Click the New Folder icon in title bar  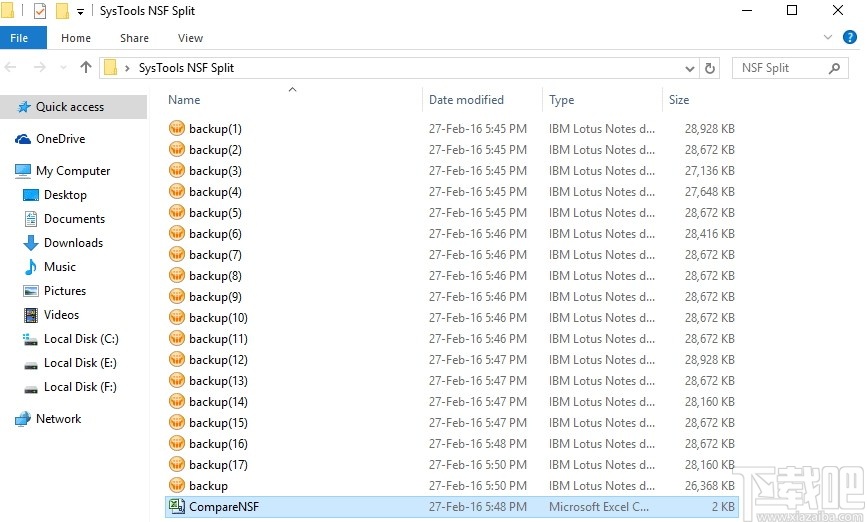click(62, 11)
